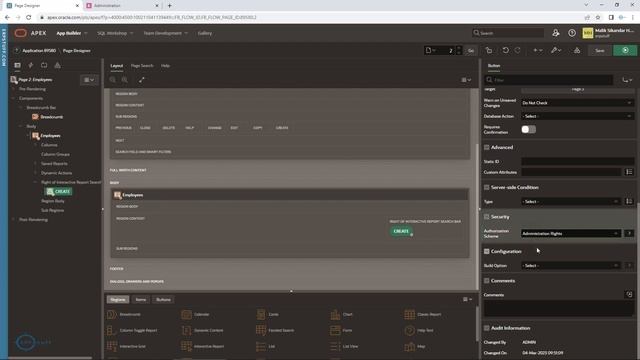Click the Filter properties input field

point(549,80)
